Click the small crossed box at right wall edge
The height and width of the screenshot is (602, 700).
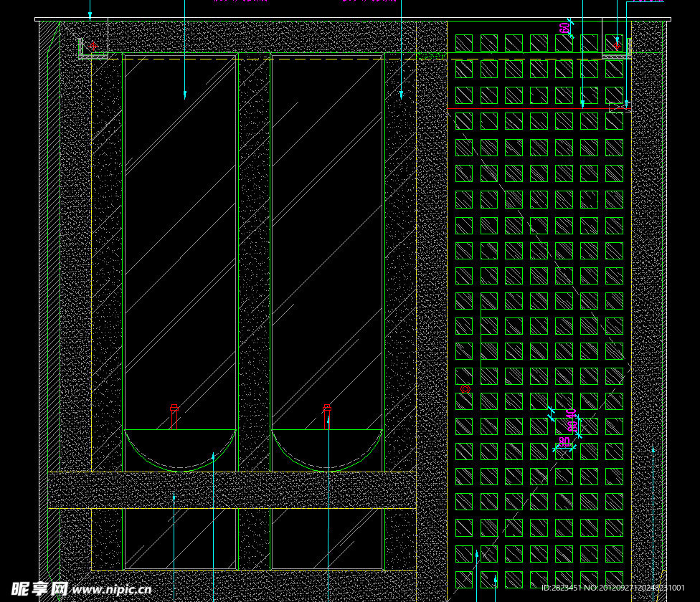pyautogui.click(x=618, y=107)
